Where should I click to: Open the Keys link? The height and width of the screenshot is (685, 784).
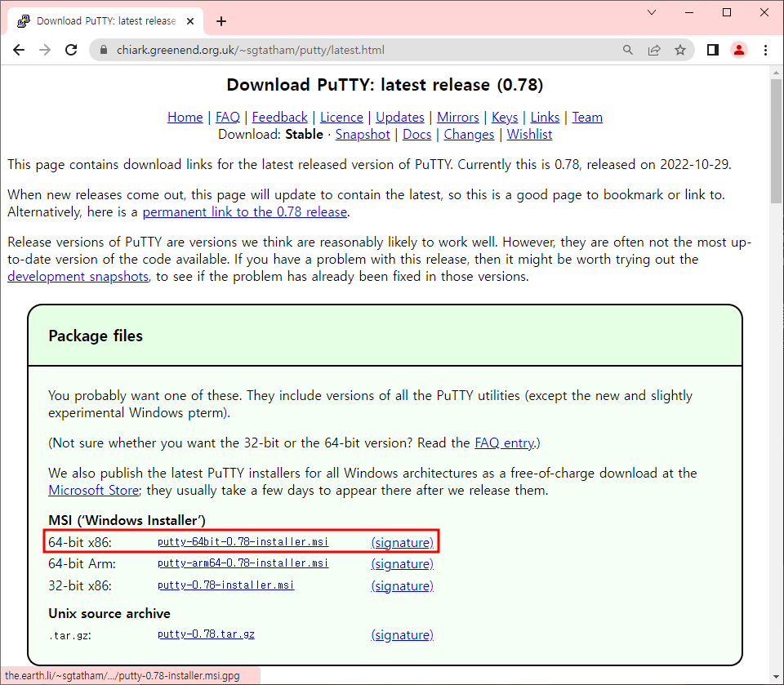pyautogui.click(x=505, y=117)
